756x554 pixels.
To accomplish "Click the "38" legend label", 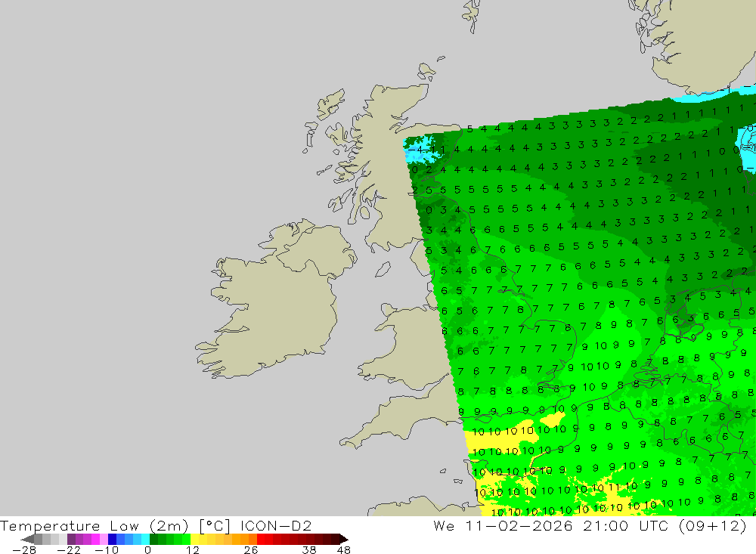I will (309, 549).
